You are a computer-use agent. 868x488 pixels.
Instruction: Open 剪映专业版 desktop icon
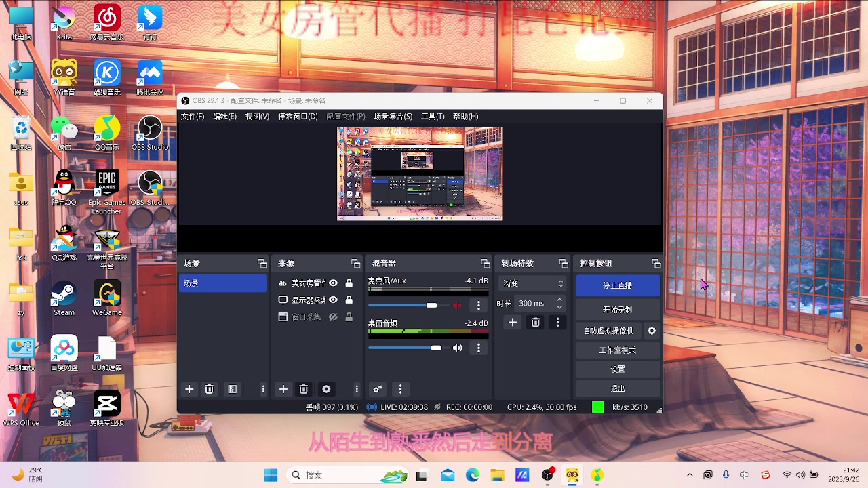point(106,409)
